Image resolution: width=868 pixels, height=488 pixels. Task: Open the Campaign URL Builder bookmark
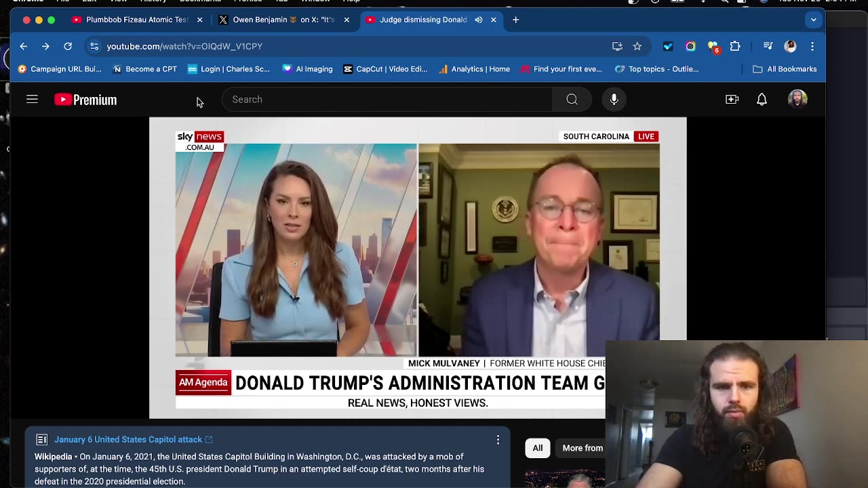59,69
